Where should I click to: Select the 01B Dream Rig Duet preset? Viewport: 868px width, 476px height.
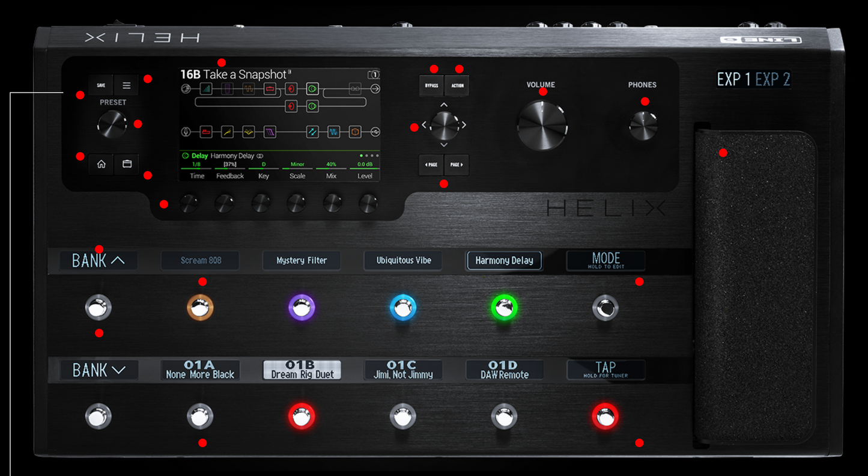[302, 416]
